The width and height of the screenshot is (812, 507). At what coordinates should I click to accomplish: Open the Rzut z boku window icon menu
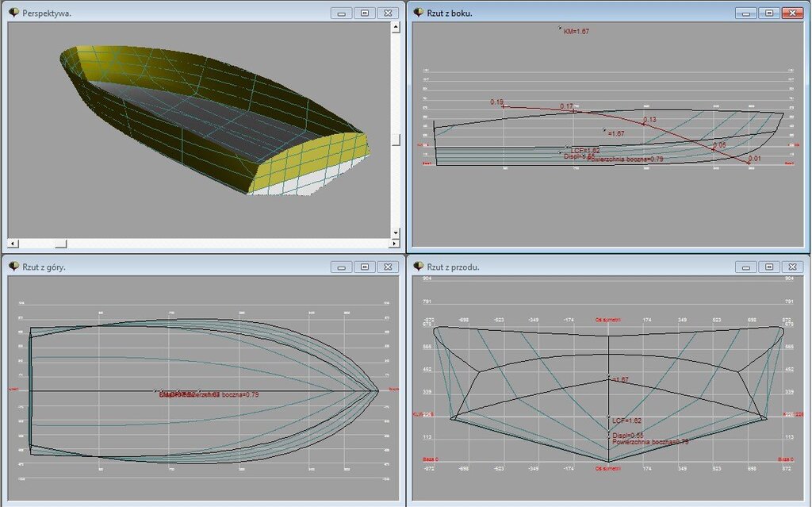tap(419, 13)
